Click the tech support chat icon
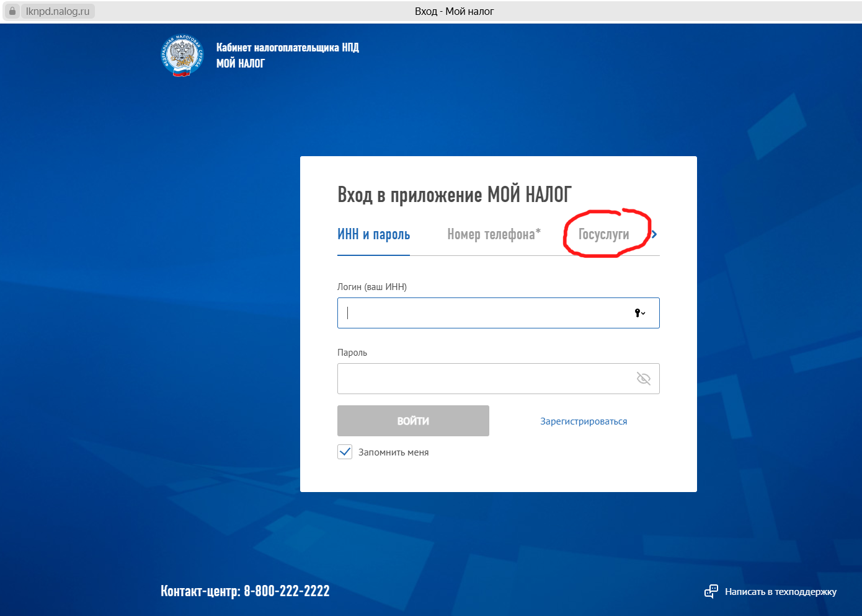This screenshot has height=616, width=862. (x=711, y=591)
